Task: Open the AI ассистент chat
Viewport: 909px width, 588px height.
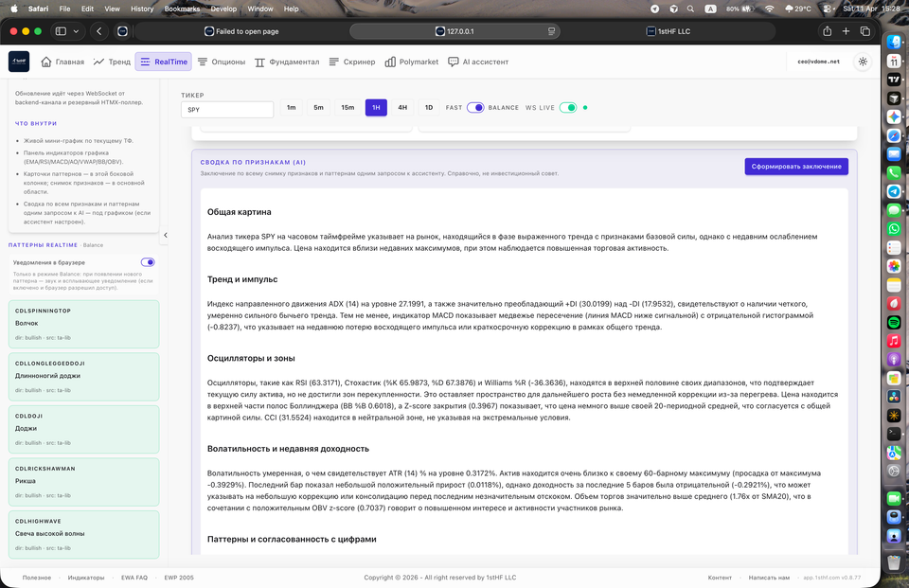Action: [478, 62]
